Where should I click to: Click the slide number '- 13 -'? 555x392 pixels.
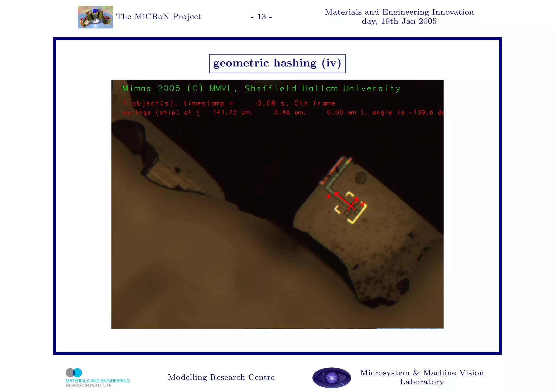click(261, 17)
